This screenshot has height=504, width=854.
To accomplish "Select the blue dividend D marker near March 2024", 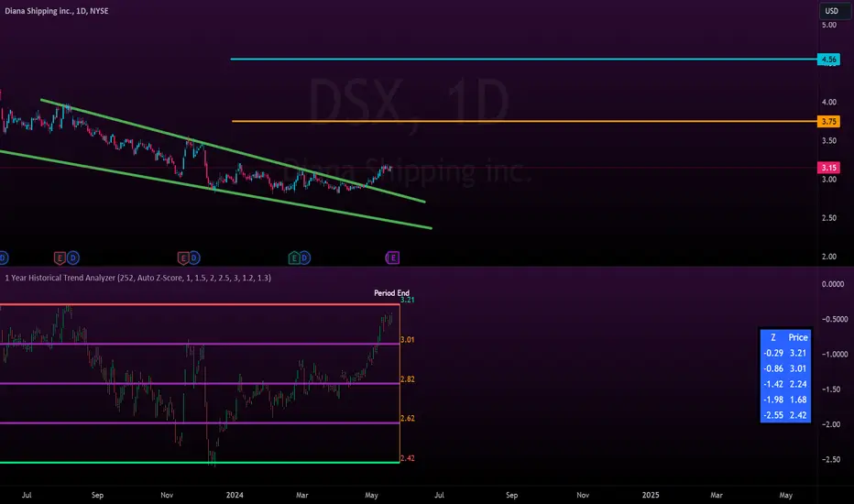I will [305, 257].
